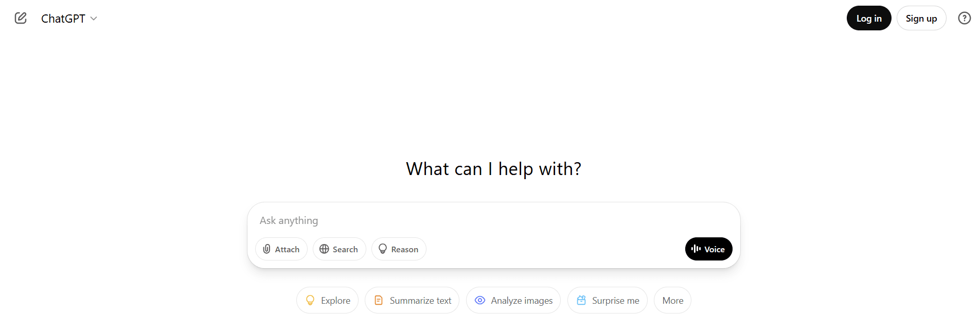Expand More suggestion prompts
Image resolution: width=980 pixels, height=330 pixels.
(672, 300)
